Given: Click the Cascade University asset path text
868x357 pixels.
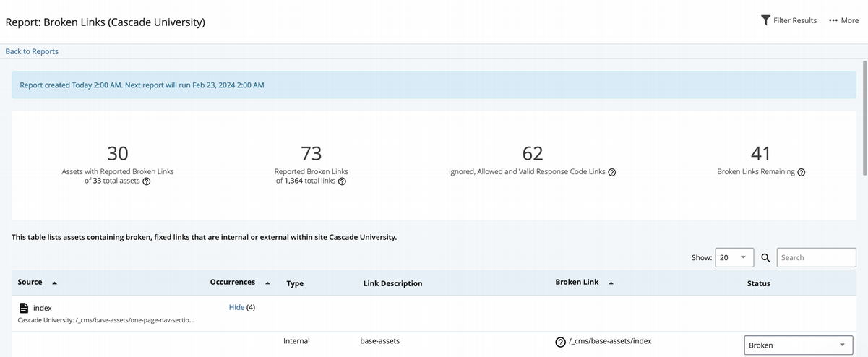Looking at the screenshot, I should coord(106,320).
